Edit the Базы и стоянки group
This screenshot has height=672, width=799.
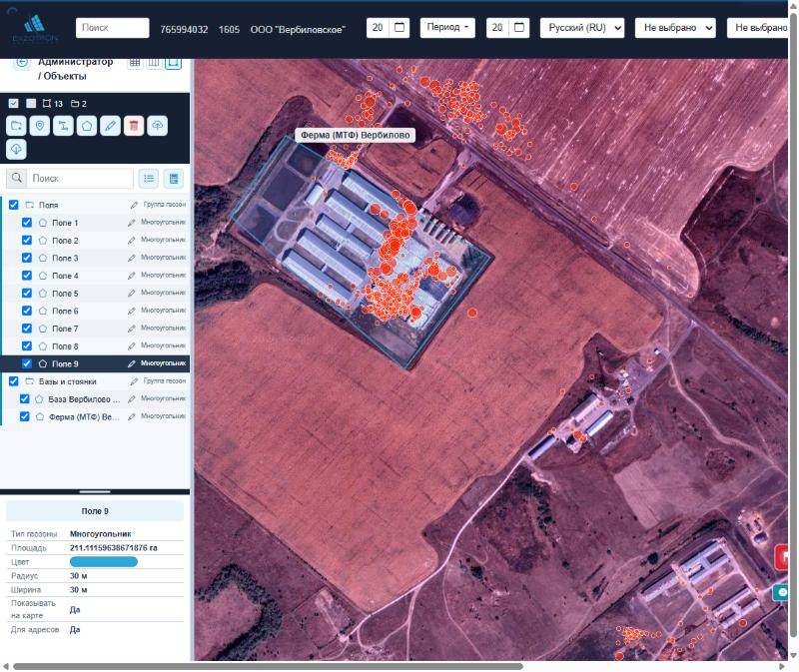click(134, 381)
